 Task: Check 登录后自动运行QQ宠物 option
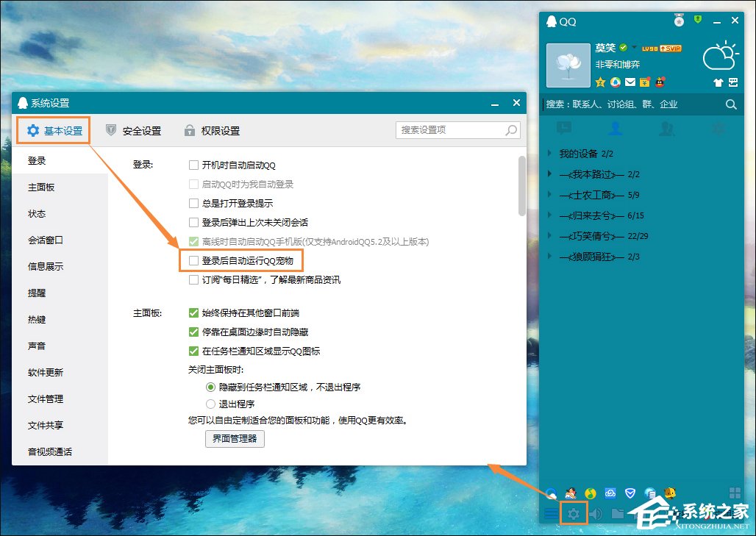coord(195,260)
